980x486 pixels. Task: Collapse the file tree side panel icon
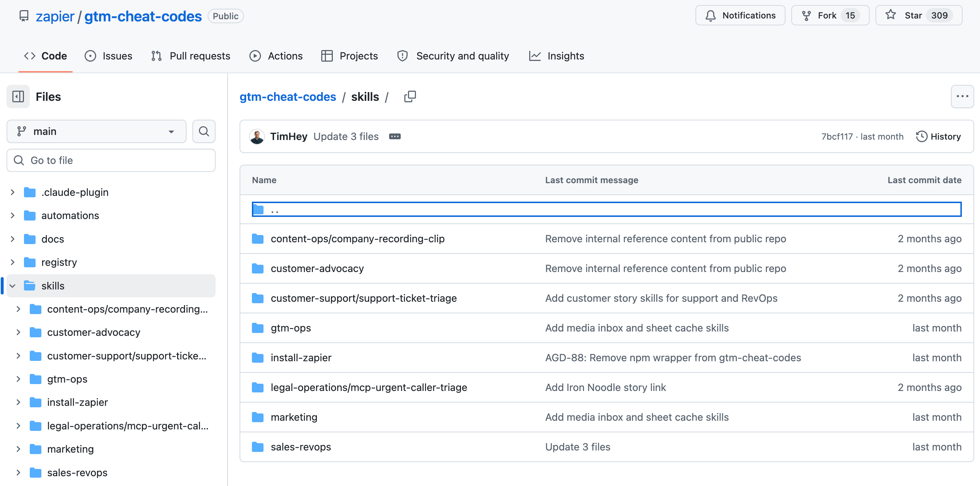click(18, 96)
